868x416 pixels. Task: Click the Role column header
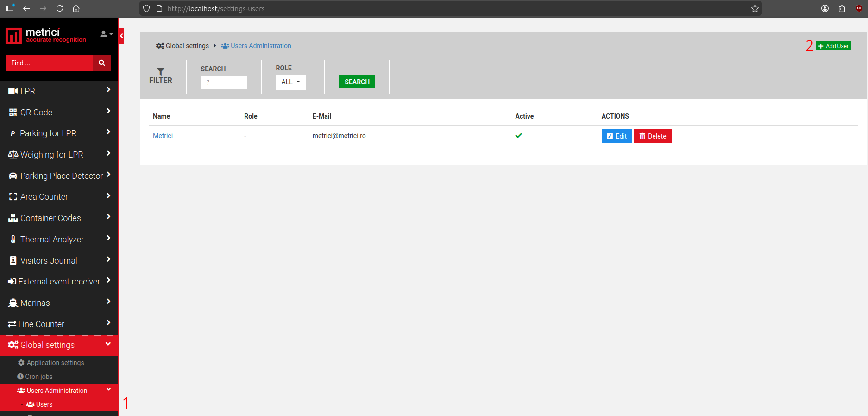tap(251, 116)
